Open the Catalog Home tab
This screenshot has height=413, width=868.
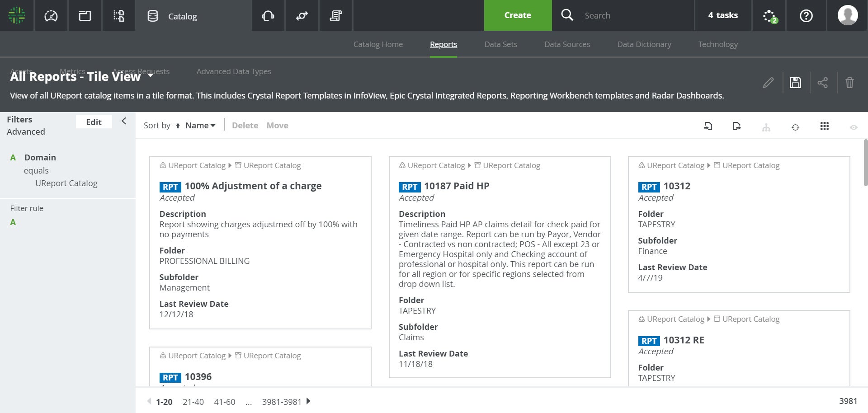378,44
